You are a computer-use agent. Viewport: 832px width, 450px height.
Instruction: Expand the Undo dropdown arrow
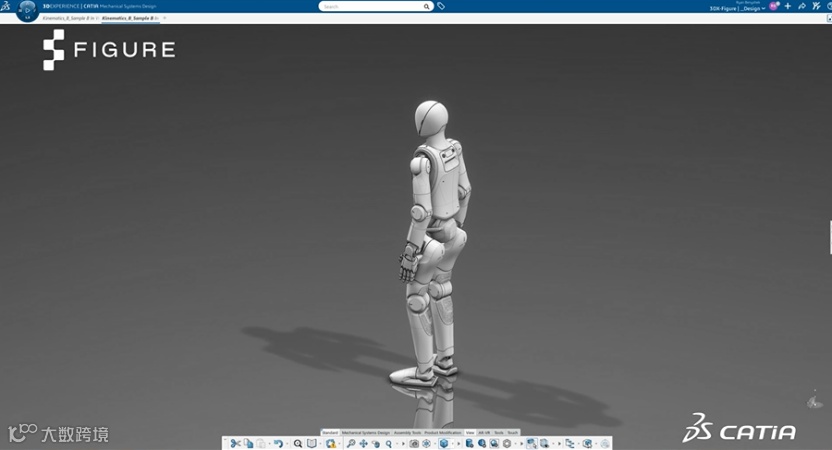[x=288, y=444]
